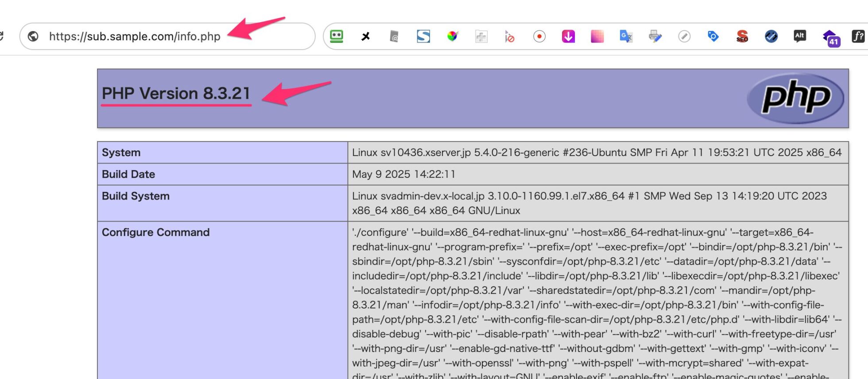The image size is (868, 379).
Task: Open the magenta download arrow extension
Action: click(x=568, y=36)
